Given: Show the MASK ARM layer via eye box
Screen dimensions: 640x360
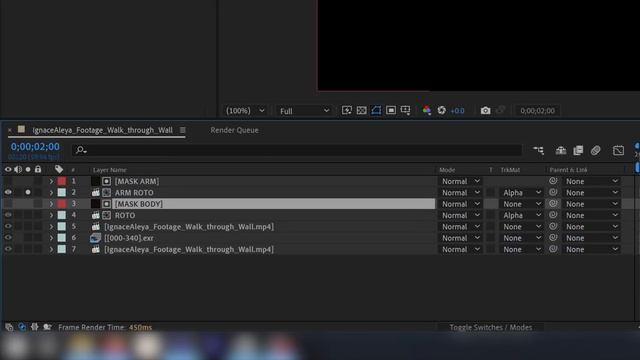Looking at the screenshot, I should pyautogui.click(x=8, y=181).
